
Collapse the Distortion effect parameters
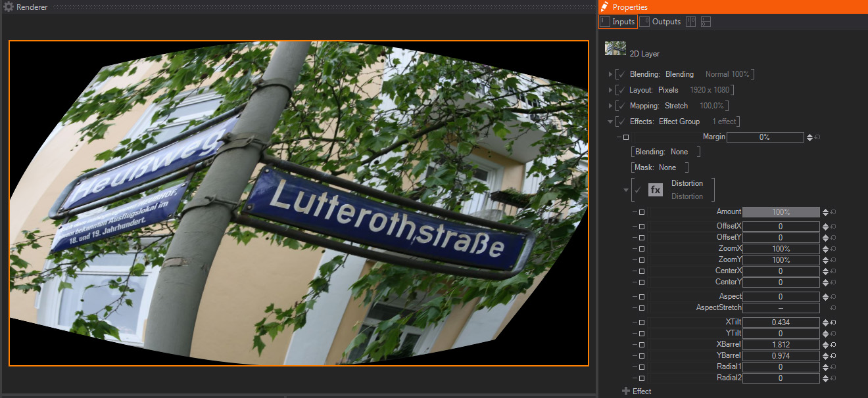[626, 190]
